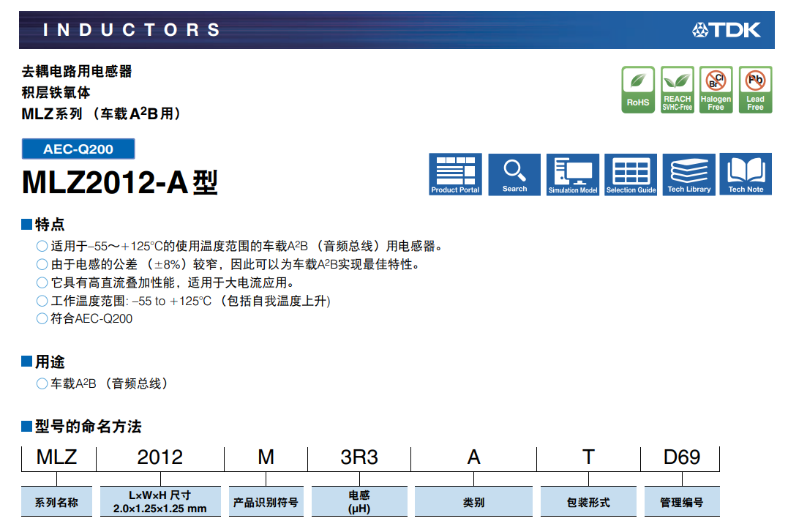This screenshot has height=532, width=788.
Task: Select the bullet about 高直流叠加性能
Action: [165, 282]
